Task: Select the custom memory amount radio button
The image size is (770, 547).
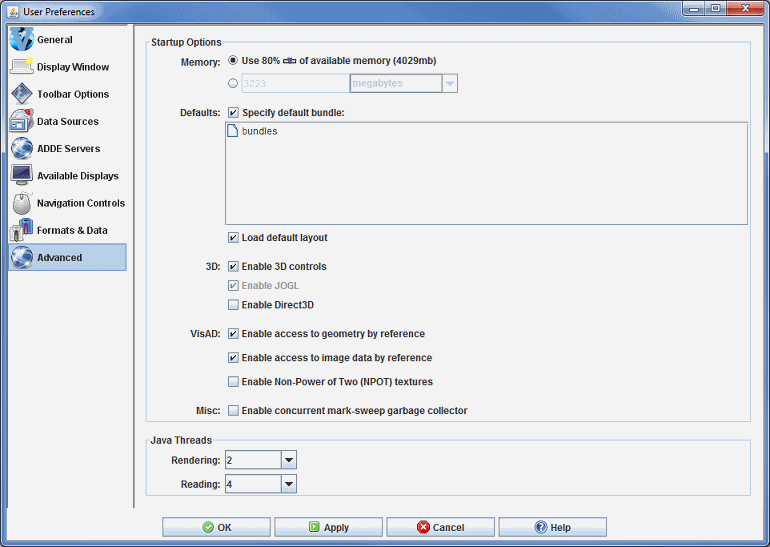Action: 233,84
